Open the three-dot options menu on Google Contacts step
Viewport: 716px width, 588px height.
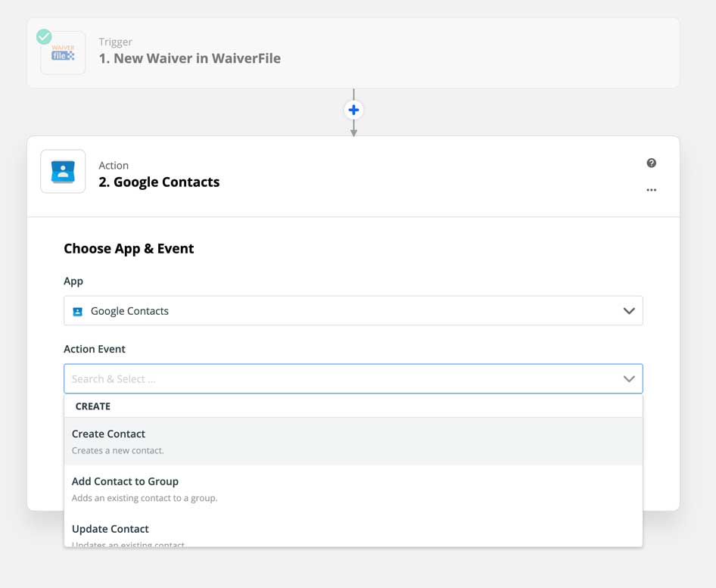point(651,190)
